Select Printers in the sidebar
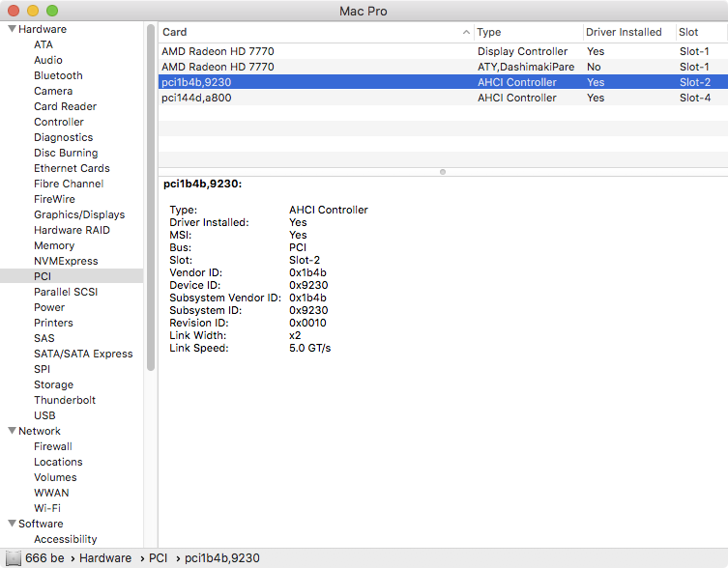This screenshot has width=728, height=568. point(53,323)
